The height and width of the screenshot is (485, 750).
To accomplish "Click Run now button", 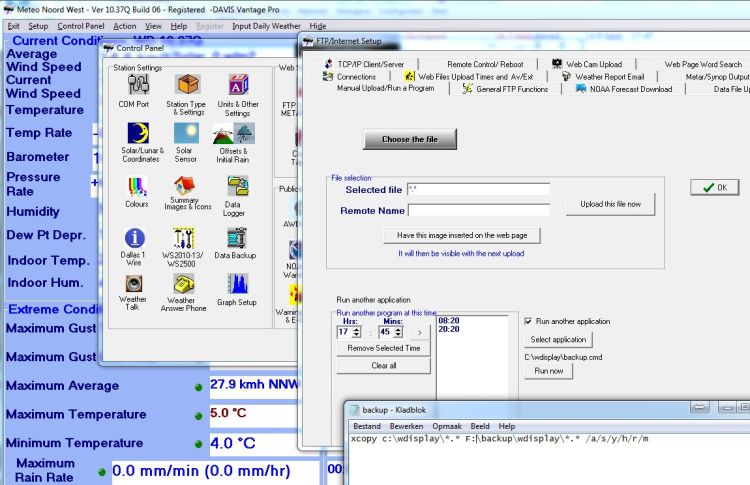I will (x=549, y=371).
